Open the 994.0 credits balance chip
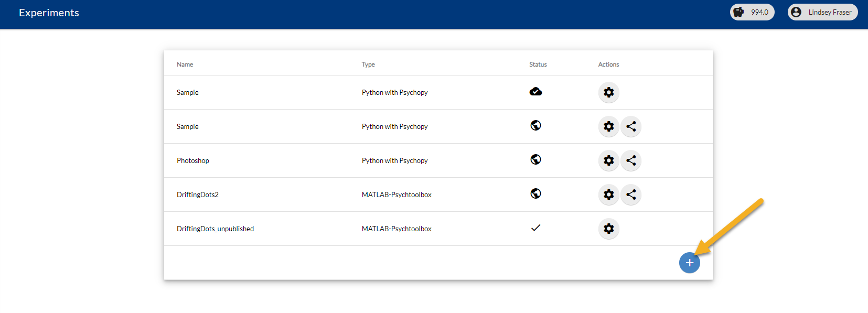868x313 pixels. (x=752, y=12)
